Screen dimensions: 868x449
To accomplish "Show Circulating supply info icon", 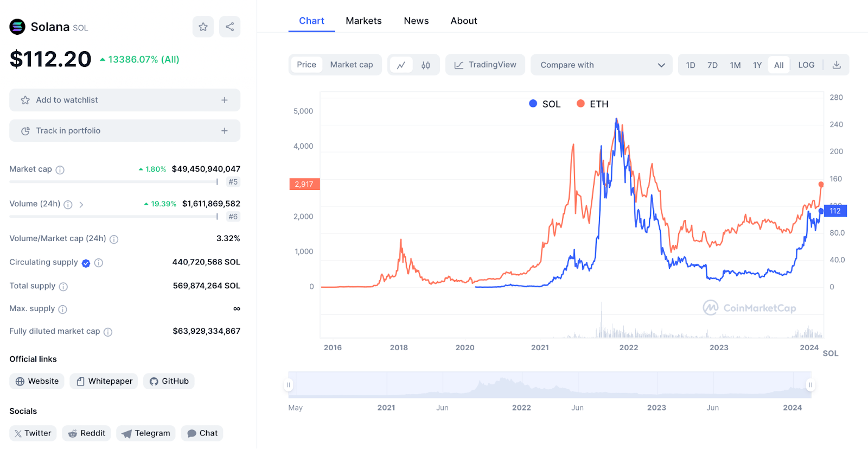I will tap(99, 263).
